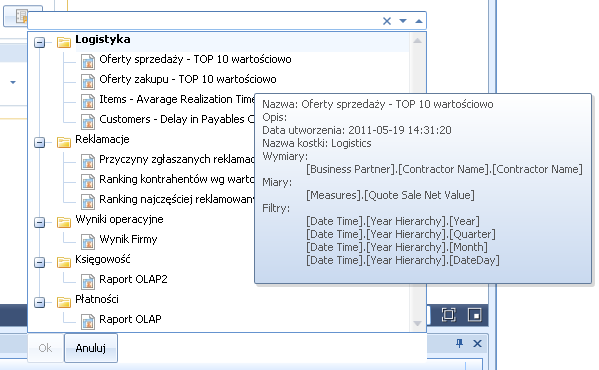Click the fit-to-window frame icon
Image resolution: width=599 pixels, height=370 pixels.
pos(448,315)
